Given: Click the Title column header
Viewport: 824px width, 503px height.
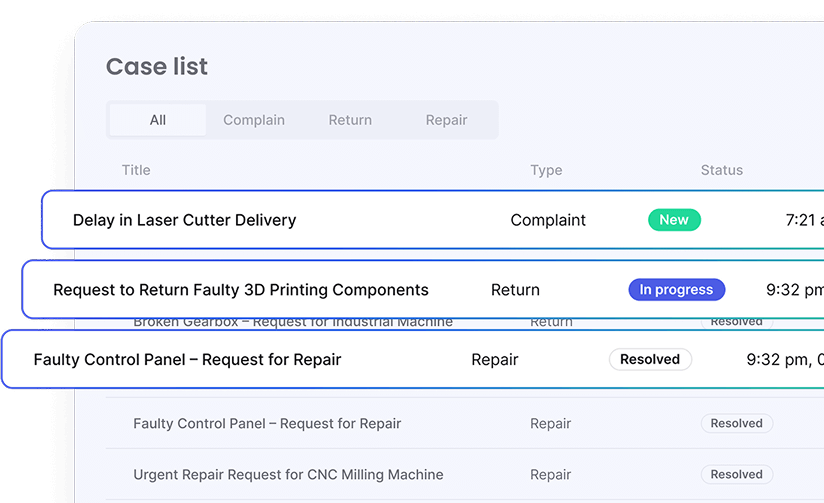Looking at the screenshot, I should click(136, 170).
